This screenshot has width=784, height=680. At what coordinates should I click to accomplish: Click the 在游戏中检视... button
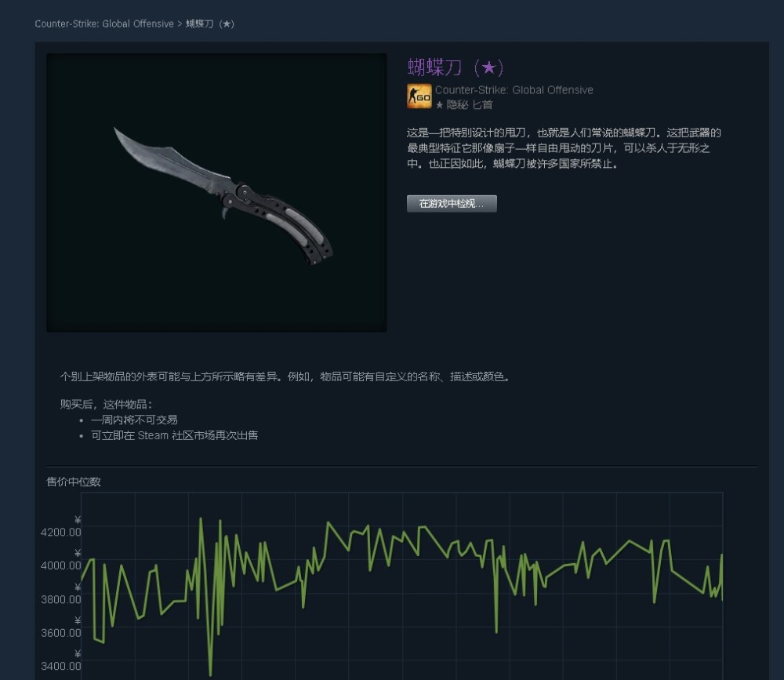point(452,204)
